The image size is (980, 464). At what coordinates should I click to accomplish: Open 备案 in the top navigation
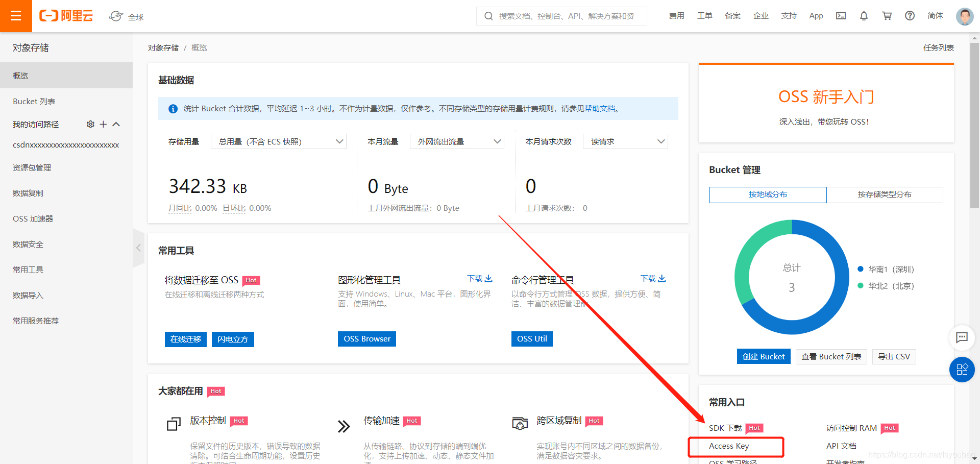733,16
